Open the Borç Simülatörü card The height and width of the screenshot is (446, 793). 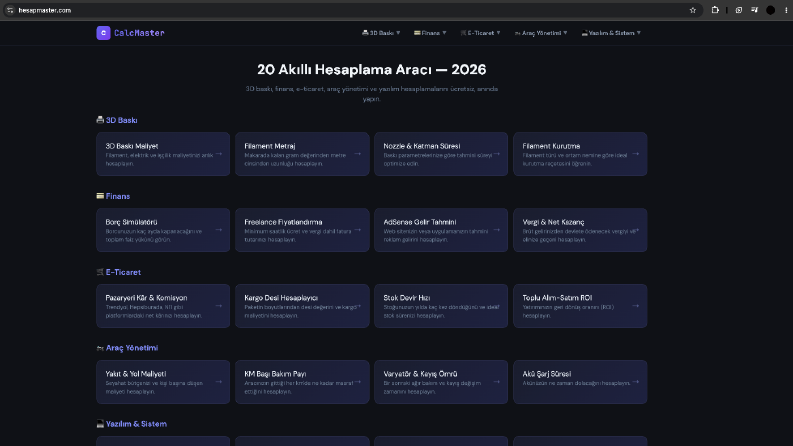163,230
